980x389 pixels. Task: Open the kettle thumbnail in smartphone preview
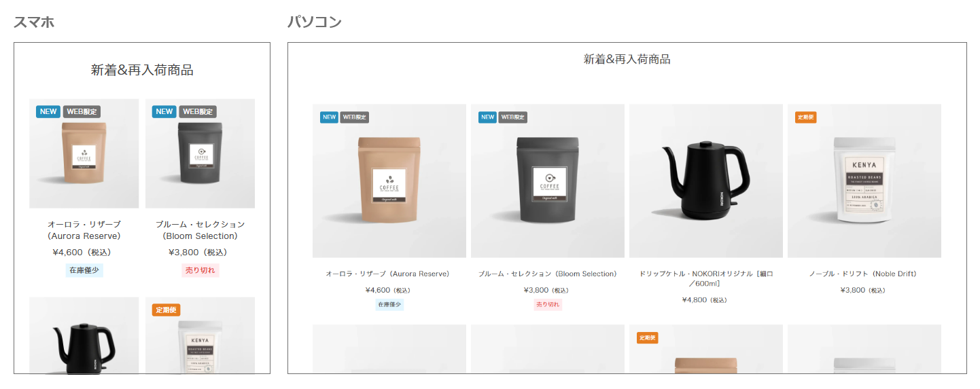[x=84, y=335]
